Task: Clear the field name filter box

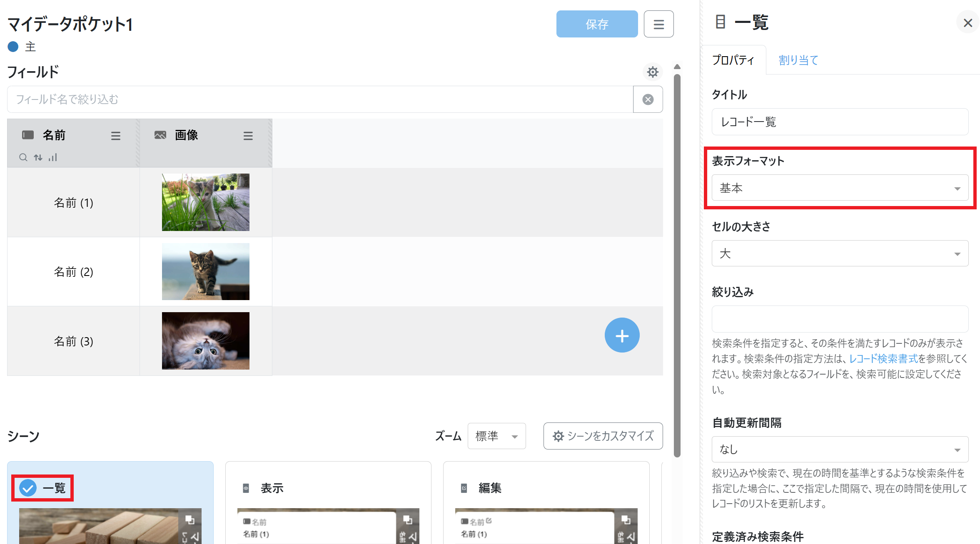Action: 648,99
